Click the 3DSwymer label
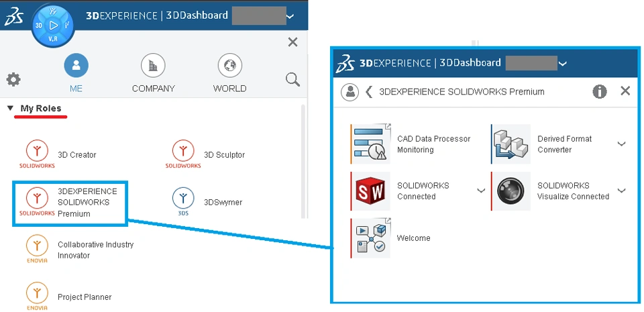Viewport: 644px width, 312px height. [x=223, y=203]
